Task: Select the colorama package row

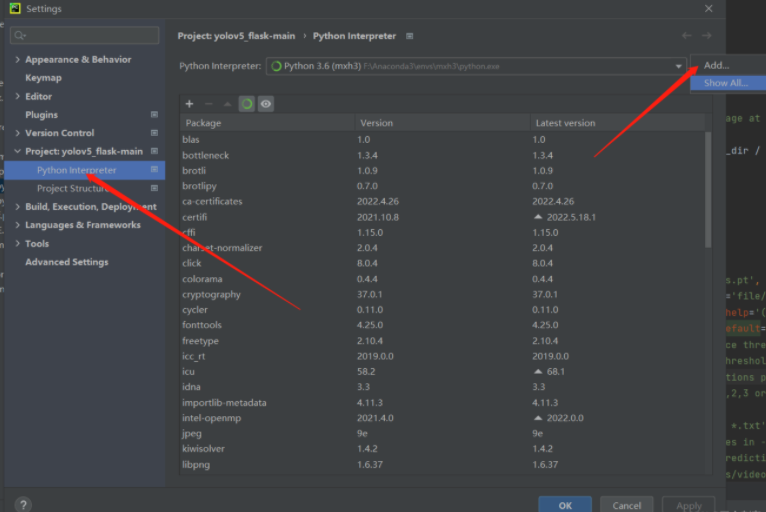Action: pyautogui.click(x=443, y=279)
